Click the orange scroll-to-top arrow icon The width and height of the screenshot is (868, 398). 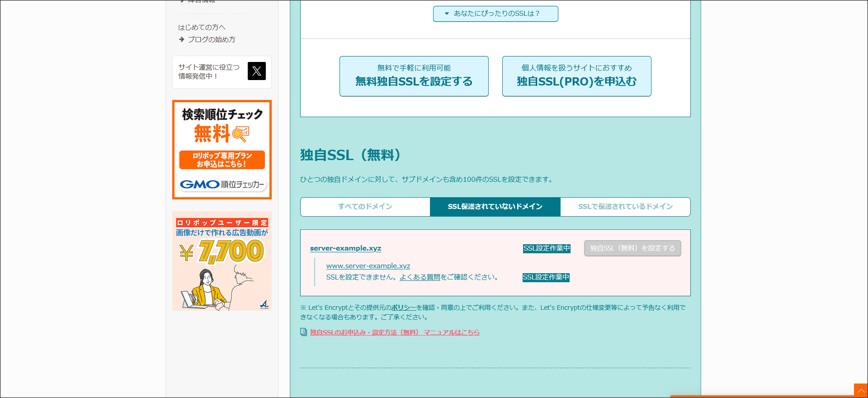pos(861,391)
